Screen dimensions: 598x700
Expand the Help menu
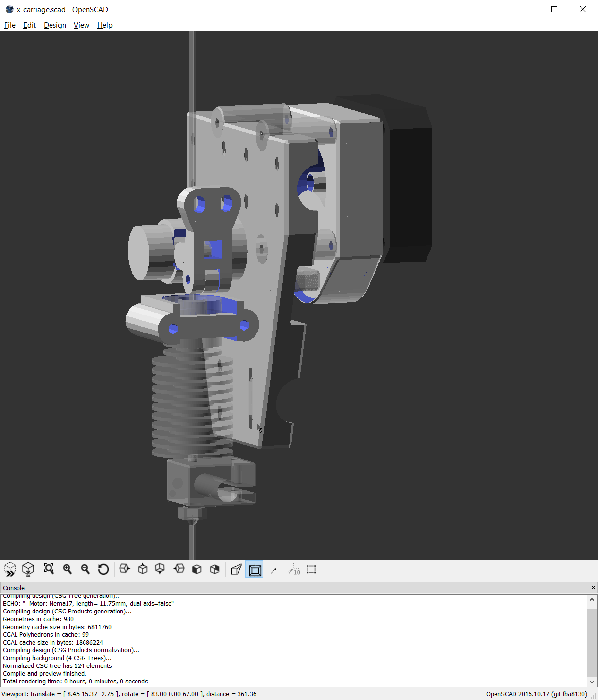(104, 25)
